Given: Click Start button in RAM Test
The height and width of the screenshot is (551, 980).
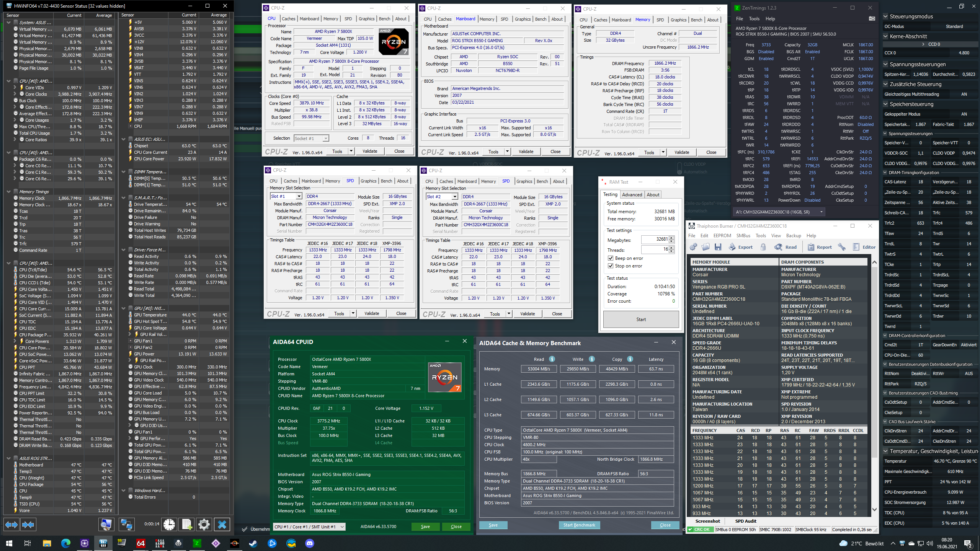Looking at the screenshot, I should pos(641,320).
